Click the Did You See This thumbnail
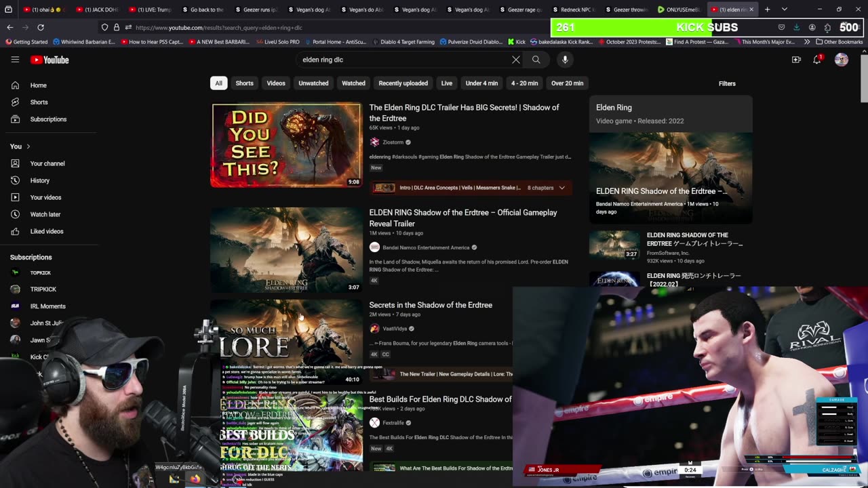 click(286, 145)
